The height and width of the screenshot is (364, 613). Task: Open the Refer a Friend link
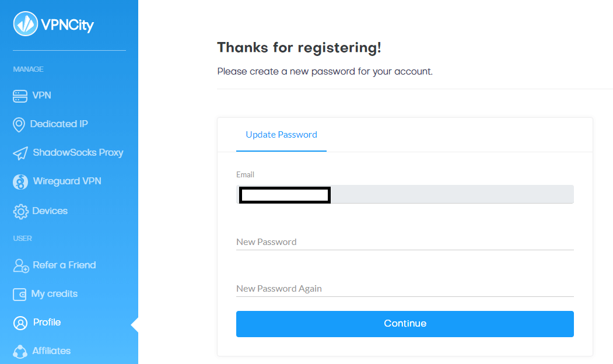pyautogui.click(x=64, y=265)
